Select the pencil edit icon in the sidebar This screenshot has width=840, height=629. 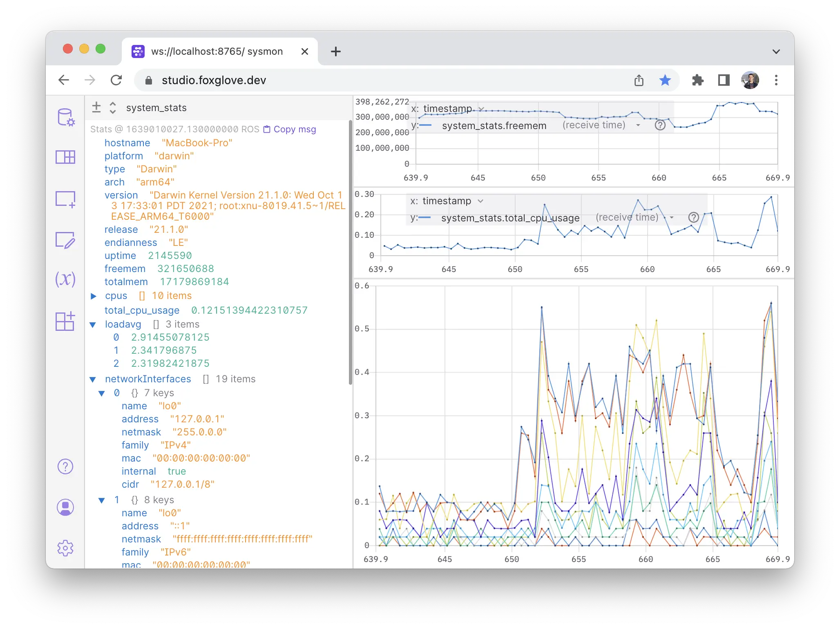tap(65, 240)
